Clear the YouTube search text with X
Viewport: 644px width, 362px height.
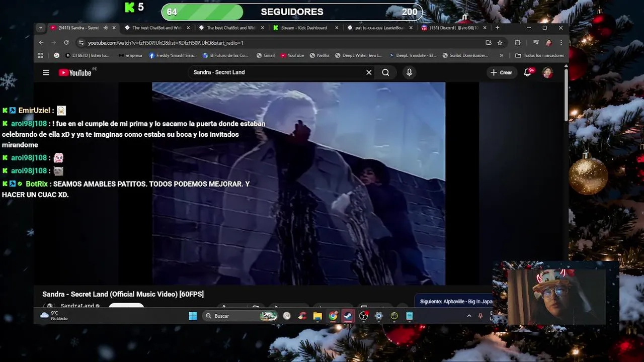(369, 72)
